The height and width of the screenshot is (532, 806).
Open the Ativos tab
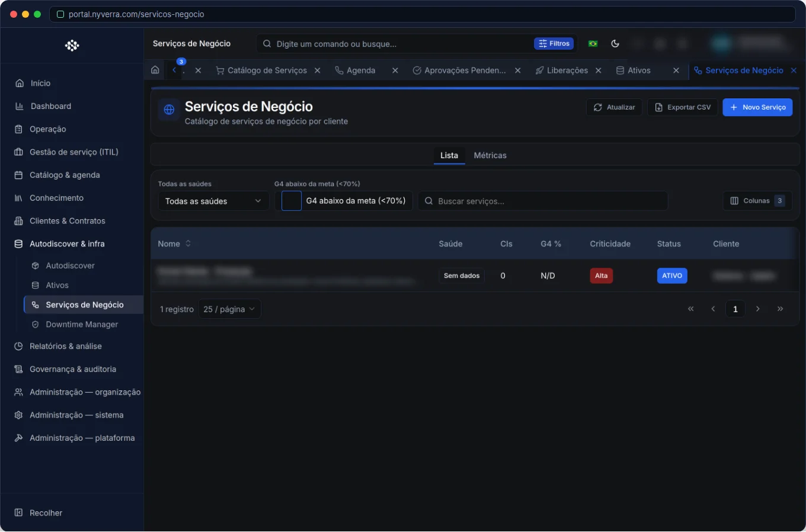click(633, 70)
